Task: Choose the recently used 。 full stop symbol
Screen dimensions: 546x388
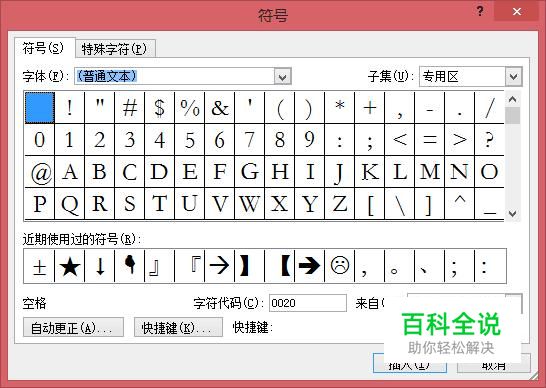Action: click(399, 266)
